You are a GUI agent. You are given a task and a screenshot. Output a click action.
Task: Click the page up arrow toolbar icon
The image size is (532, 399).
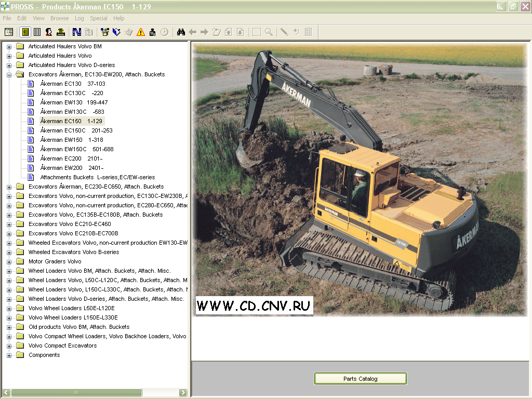(229, 32)
